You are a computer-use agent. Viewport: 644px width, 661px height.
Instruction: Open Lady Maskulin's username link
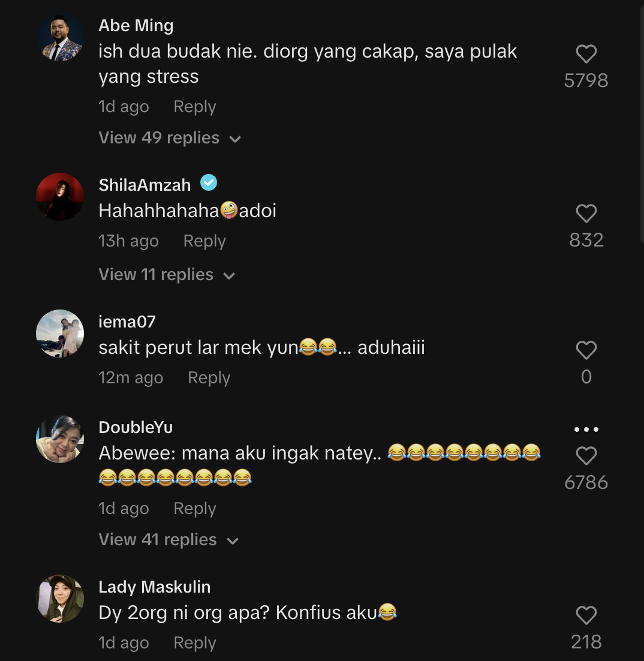tap(154, 587)
